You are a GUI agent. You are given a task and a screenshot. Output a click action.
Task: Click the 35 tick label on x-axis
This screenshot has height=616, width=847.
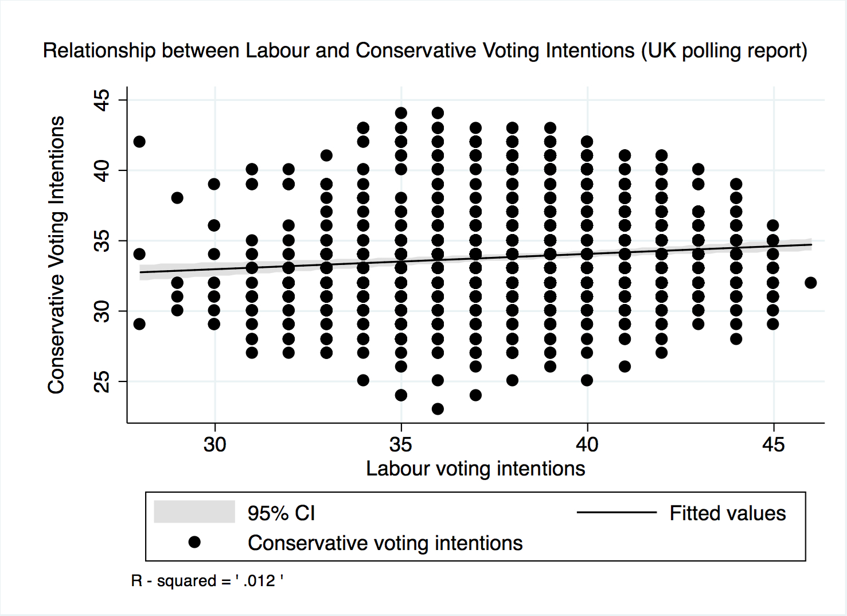(x=400, y=444)
